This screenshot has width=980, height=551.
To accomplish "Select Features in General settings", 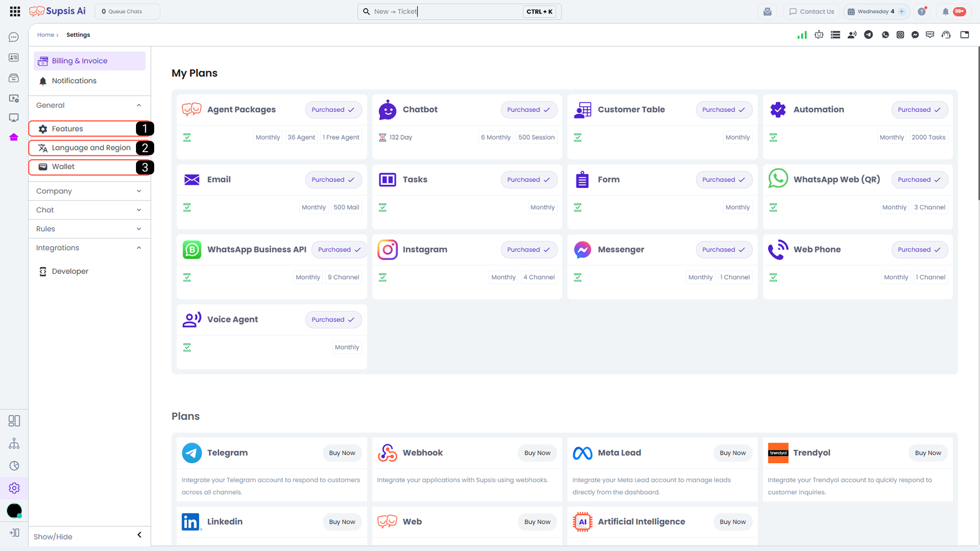I will [90, 129].
